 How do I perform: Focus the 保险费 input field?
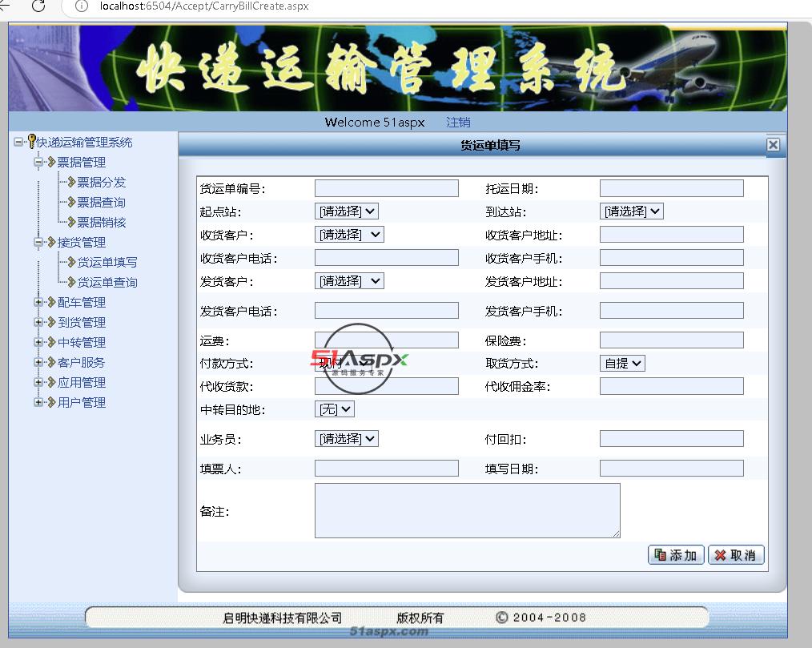point(672,340)
